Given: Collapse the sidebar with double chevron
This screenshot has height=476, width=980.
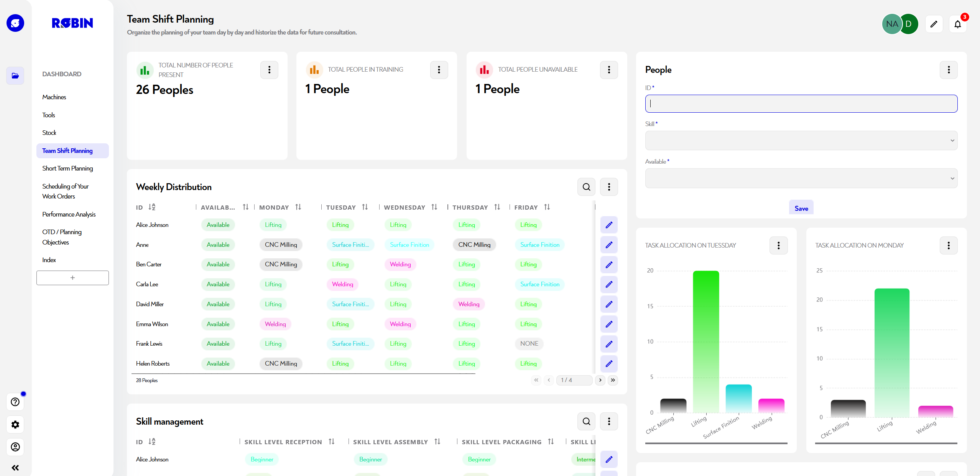Looking at the screenshot, I should [x=15, y=468].
